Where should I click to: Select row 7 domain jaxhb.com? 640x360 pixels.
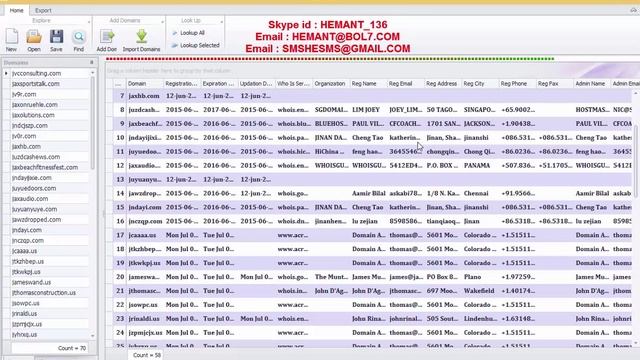click(x=144, y=96)
